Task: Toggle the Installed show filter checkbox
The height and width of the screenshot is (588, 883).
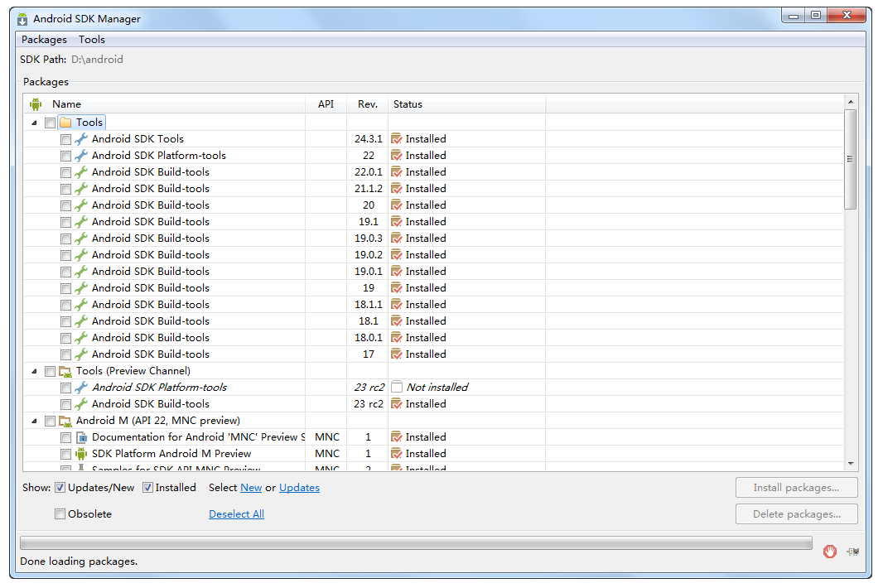Action: [x=147, y=488]
